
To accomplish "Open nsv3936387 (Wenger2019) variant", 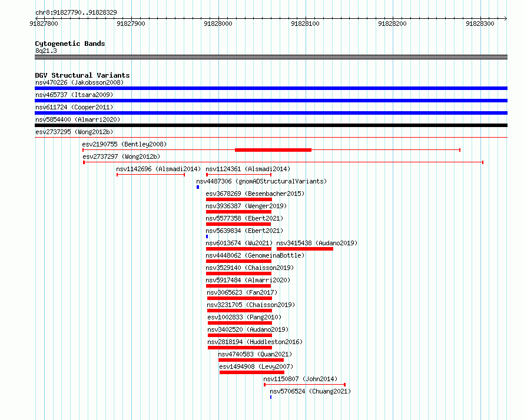I will click(x=246, y=206).
